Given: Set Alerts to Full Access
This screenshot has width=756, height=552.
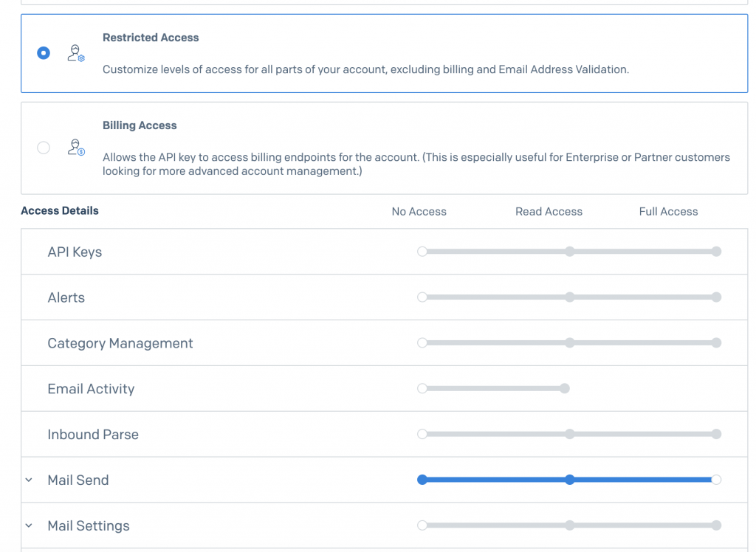Looking at the screenshot, I should (716, 297).
